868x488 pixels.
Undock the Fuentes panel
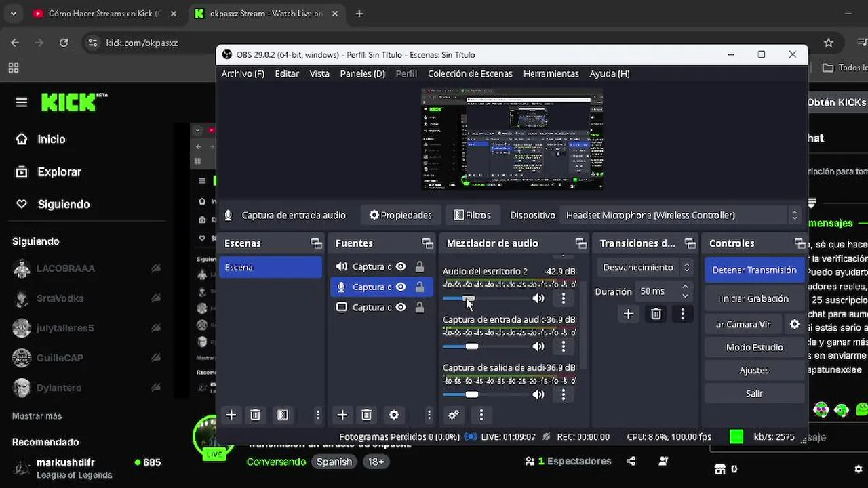click(x=427, y=243)
